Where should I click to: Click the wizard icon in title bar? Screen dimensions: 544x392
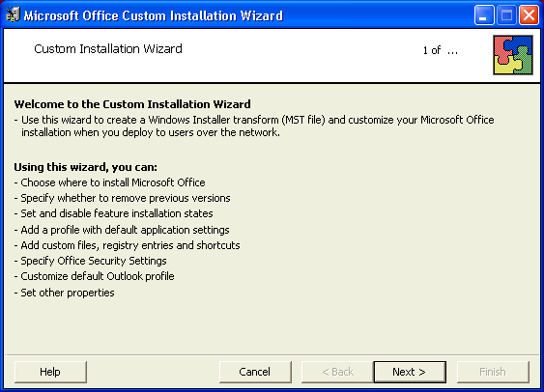coord(14,14)
